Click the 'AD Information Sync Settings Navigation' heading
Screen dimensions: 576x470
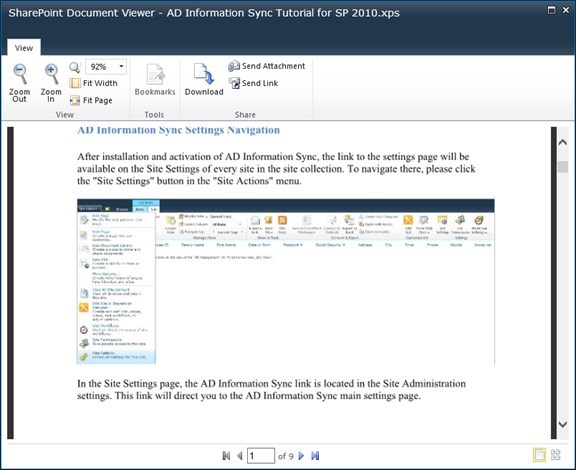(179, 130)
